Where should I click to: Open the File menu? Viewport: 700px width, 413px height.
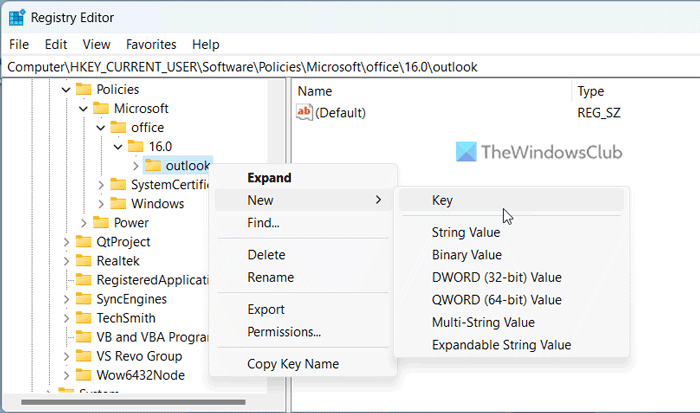pyautogui.click(x=19, y=44)
